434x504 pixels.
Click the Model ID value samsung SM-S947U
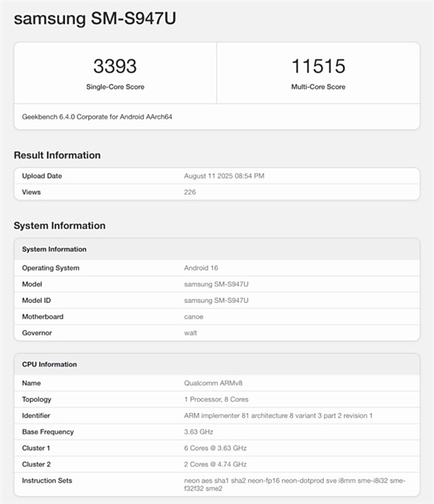click(216, 301)
